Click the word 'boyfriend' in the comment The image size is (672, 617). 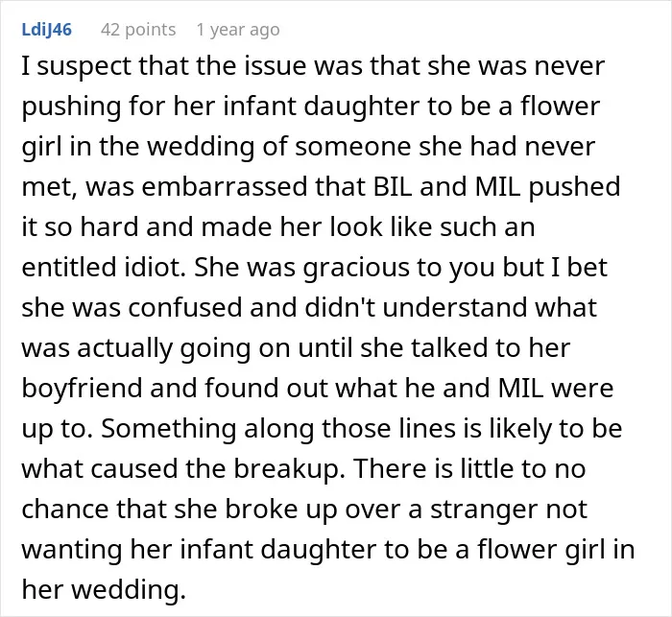pos(82,389)
